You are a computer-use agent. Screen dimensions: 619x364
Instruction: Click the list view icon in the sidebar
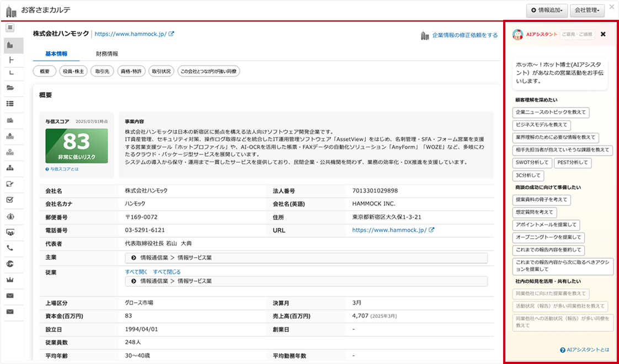[x=10, y=104]
